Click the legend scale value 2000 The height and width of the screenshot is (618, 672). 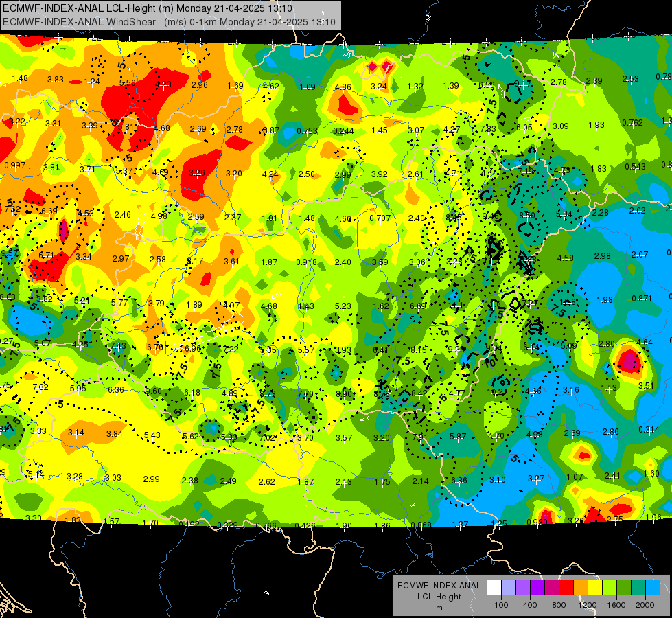[645, 605]
